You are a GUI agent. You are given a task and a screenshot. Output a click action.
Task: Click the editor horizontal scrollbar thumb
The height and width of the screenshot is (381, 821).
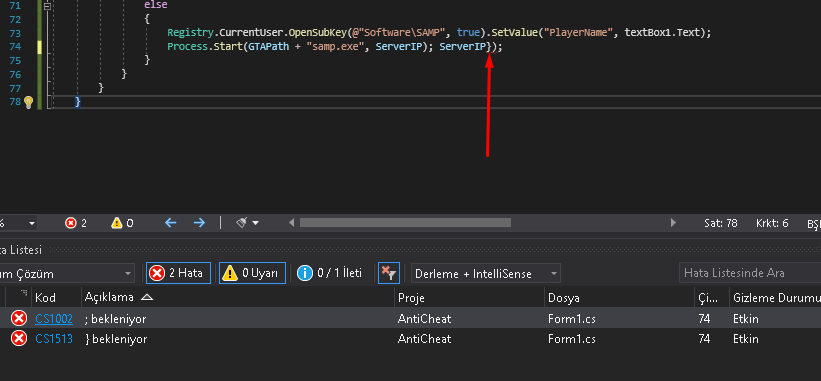[405, 223]
